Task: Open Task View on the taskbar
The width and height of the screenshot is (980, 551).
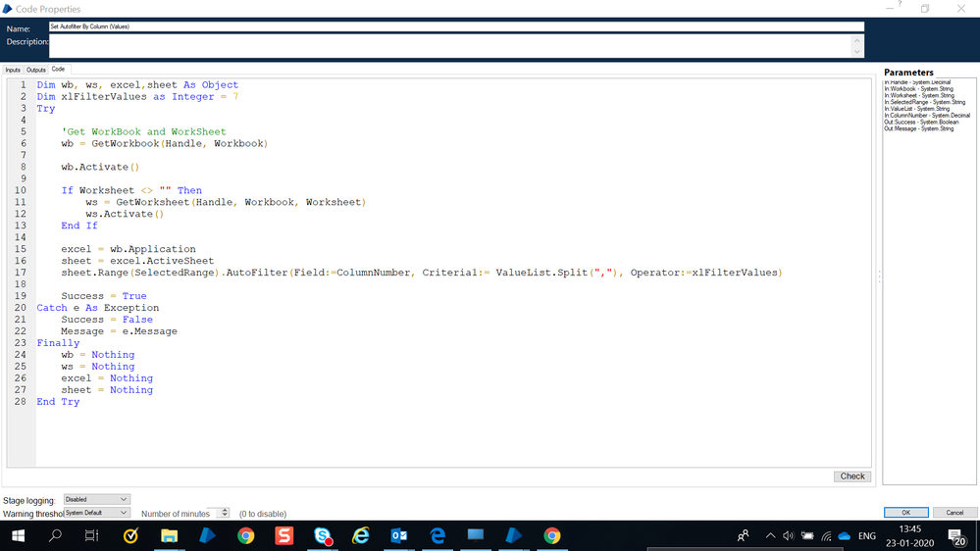Action: [x=92, y=535]
